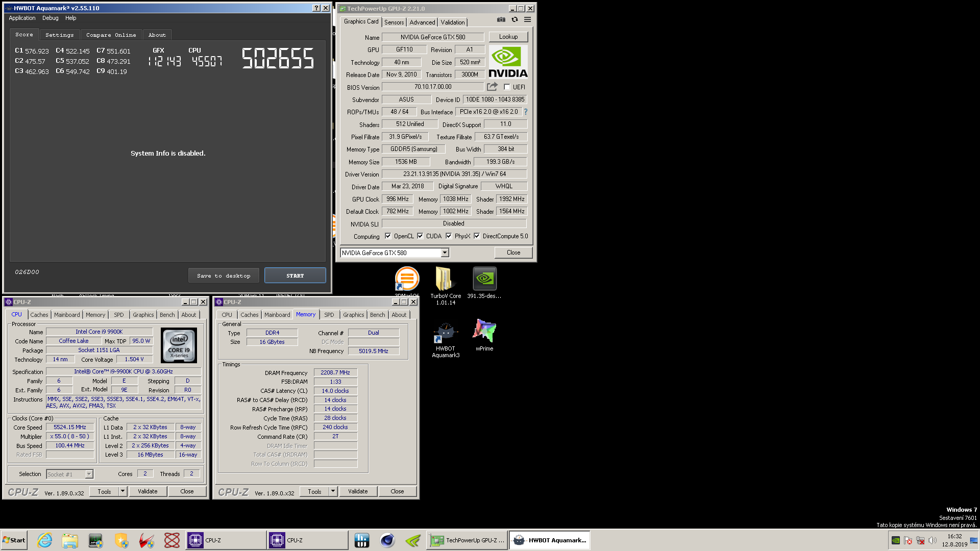Open the Advanced tab in GPU-Z
Screen dimensions: 980x551
422,22
